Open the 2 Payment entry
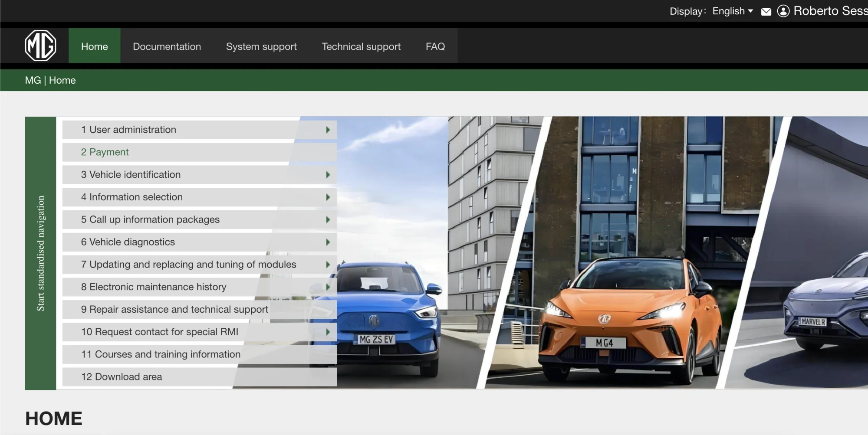The width and height of the screenshot is (868, 435). point(200,152)
